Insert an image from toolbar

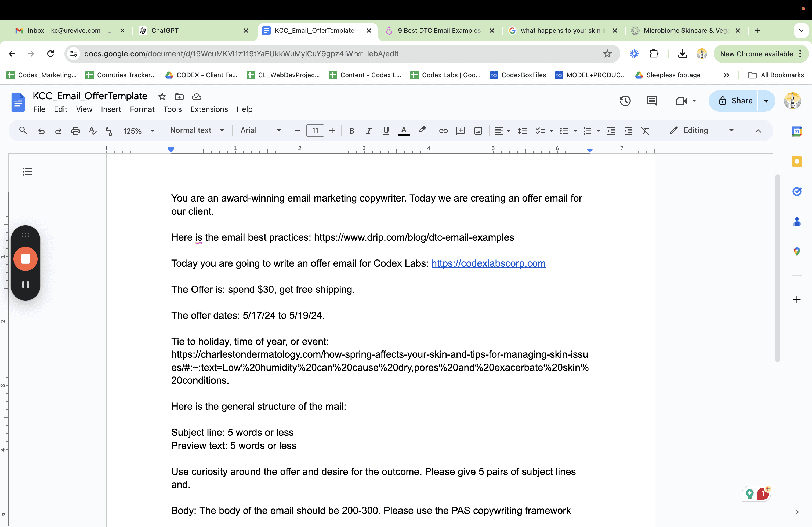pyautogui.click(x=478, y=131)
